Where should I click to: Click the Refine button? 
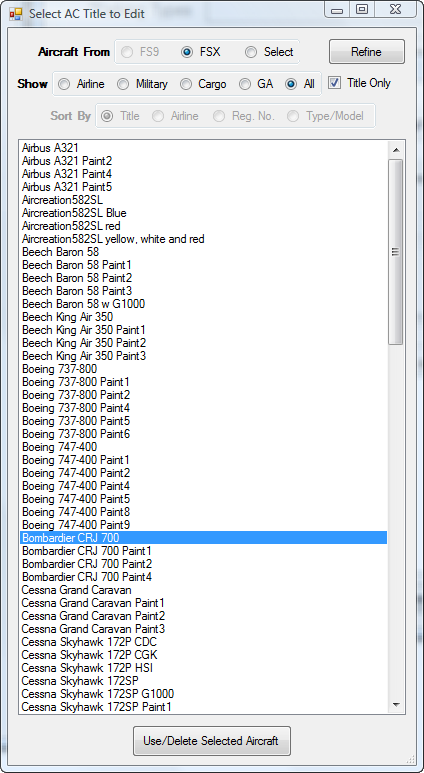pyautogui.click(x=367, y=52)
